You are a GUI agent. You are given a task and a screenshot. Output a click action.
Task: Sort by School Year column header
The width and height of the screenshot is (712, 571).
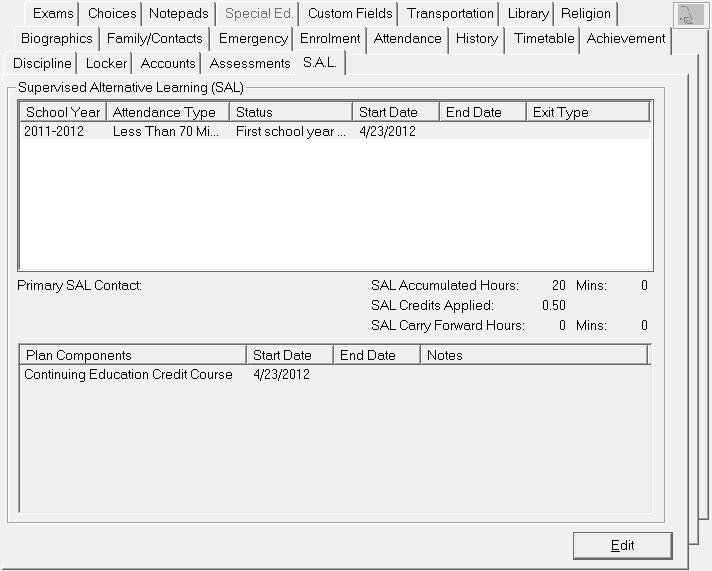click(62, 112)
